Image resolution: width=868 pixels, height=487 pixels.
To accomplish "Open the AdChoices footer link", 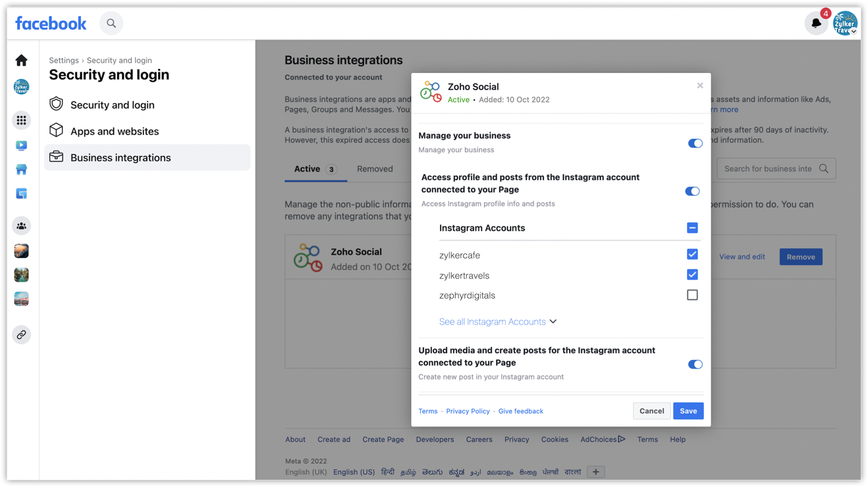I will pyautogui.click(x=603, y=440).
